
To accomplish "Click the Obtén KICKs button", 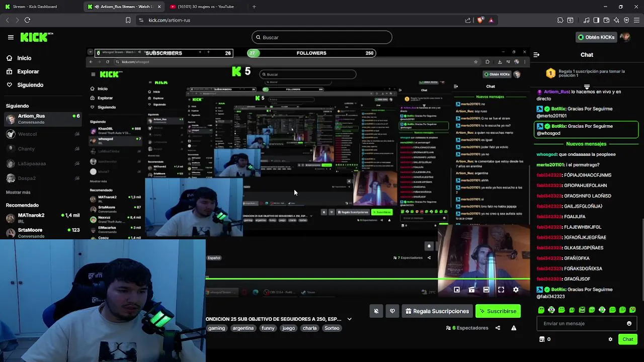I will 596,37.
